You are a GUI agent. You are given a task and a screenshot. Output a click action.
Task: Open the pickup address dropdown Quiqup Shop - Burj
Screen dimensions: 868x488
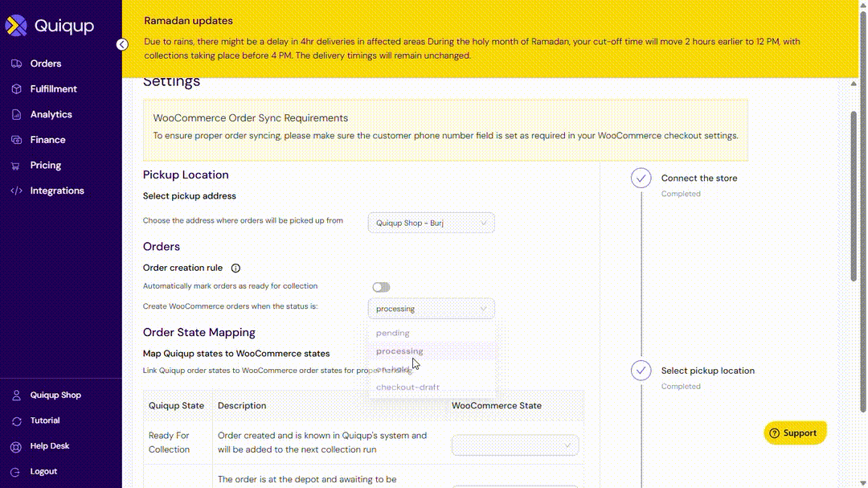coord(432,223)
